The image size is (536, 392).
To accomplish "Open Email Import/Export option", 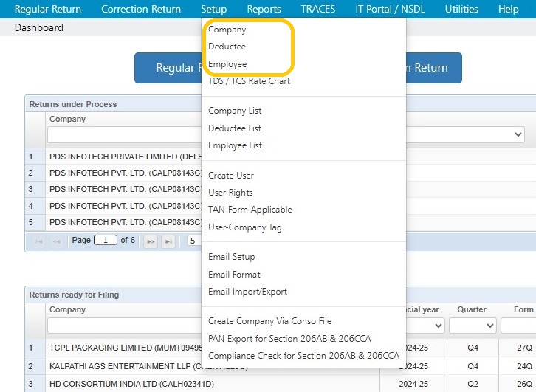I will coord(247,292).
